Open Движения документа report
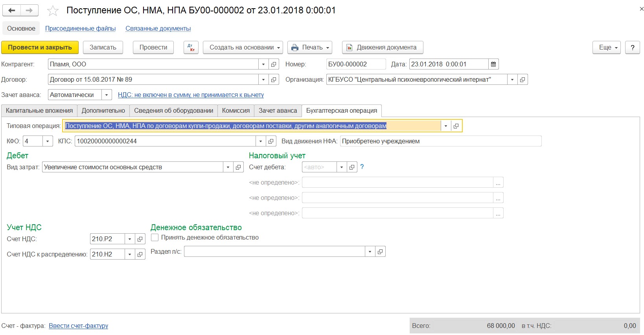The width and height of the screenshot is (644, 335). coord(383,48)
